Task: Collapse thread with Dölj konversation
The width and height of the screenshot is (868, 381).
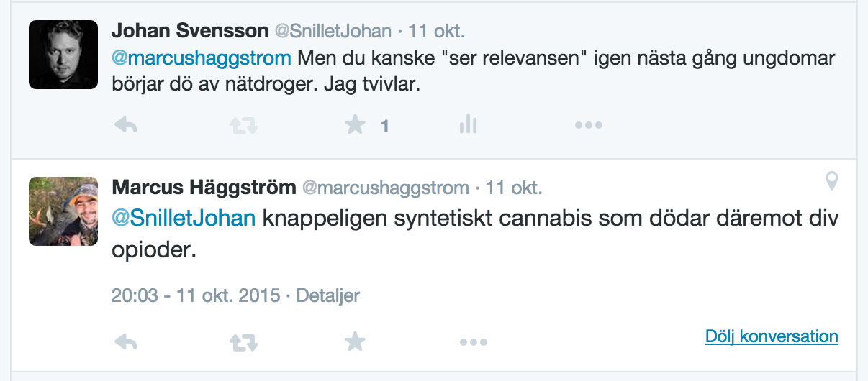Action: click(x=772, y=336)
